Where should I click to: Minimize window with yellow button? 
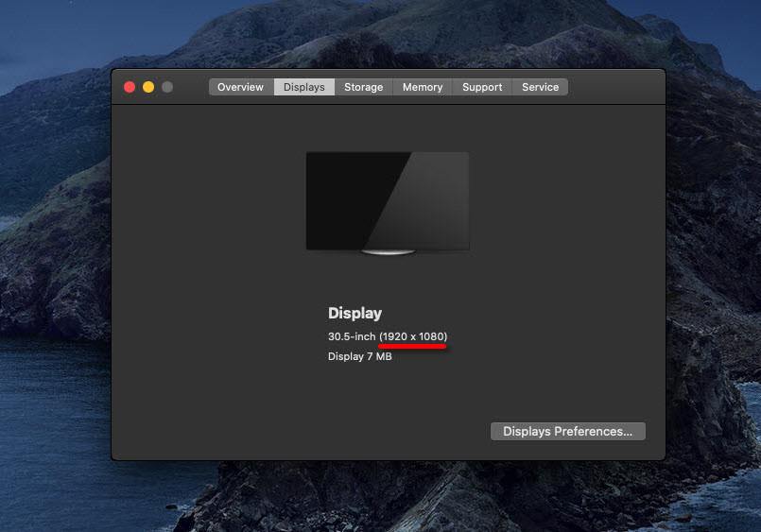coord(148,87)
